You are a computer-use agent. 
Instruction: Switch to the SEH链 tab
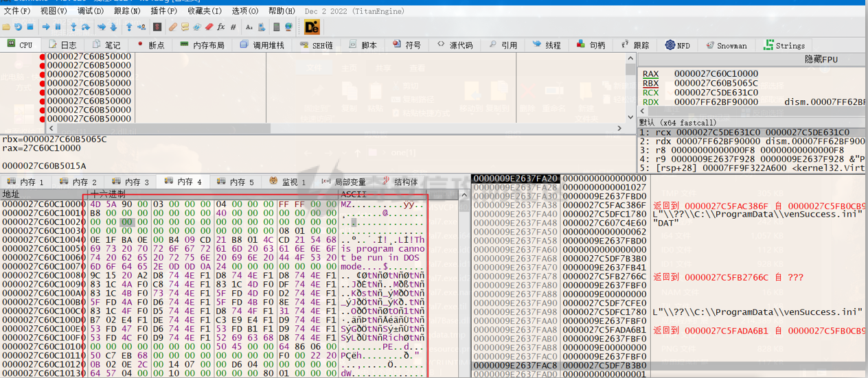tap(317, 45)
